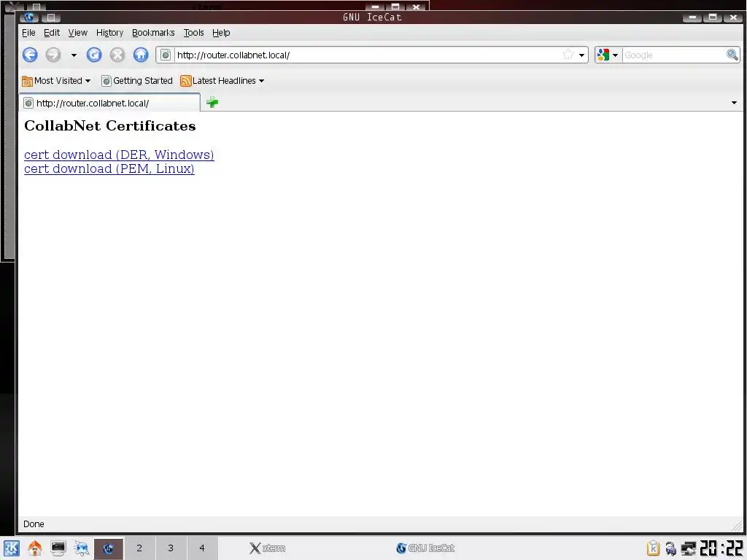Viewport: 747px width, 560px height.
Task: Expand the Most Visited bookmarks folder
Action: click(56, 81)
